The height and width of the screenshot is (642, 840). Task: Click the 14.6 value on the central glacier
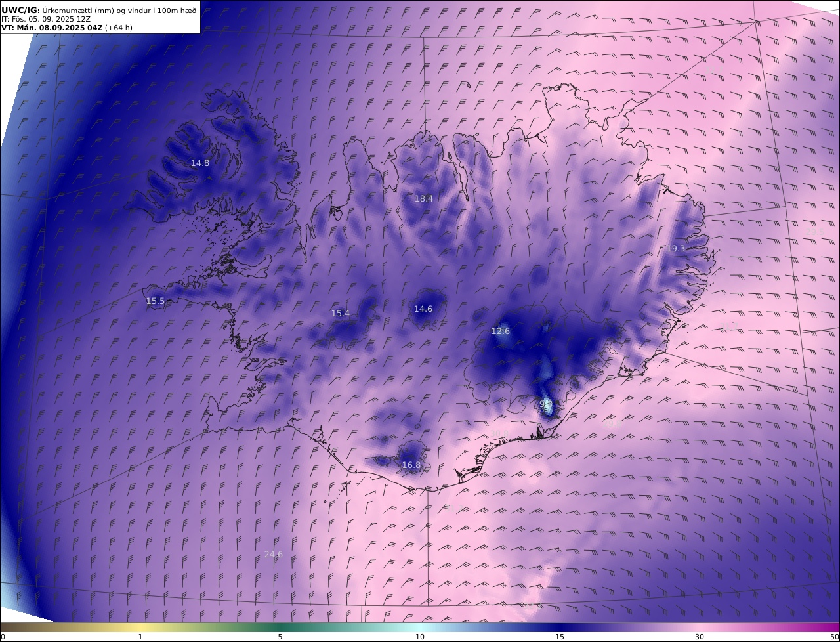click(x=423, y=309)
